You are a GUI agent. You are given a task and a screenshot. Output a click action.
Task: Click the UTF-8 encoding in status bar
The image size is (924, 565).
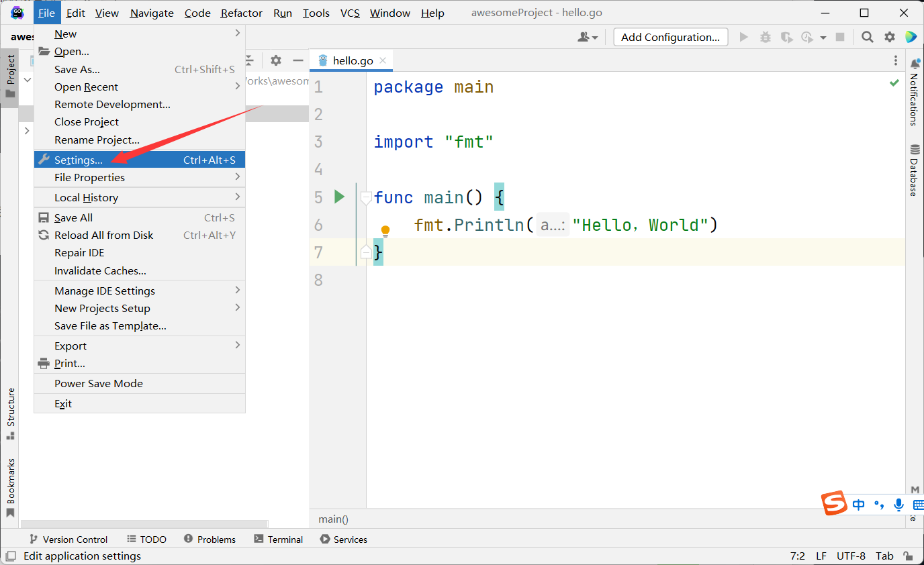[851, 556]
